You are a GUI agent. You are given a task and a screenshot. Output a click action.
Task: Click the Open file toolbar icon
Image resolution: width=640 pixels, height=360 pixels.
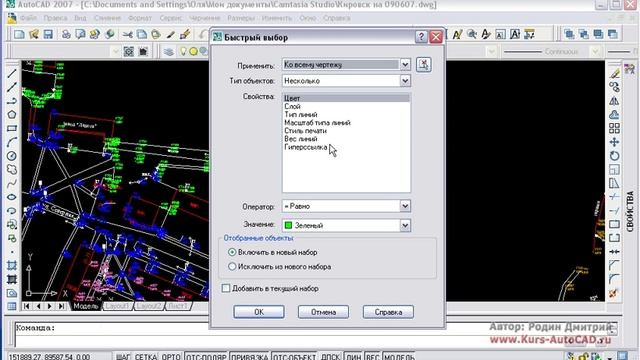click(x=34, y=34)
